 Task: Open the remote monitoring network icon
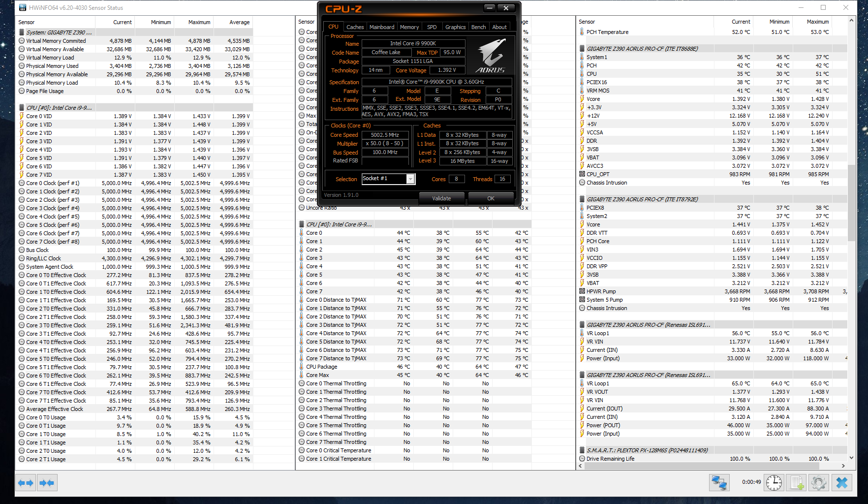(719, 483)
